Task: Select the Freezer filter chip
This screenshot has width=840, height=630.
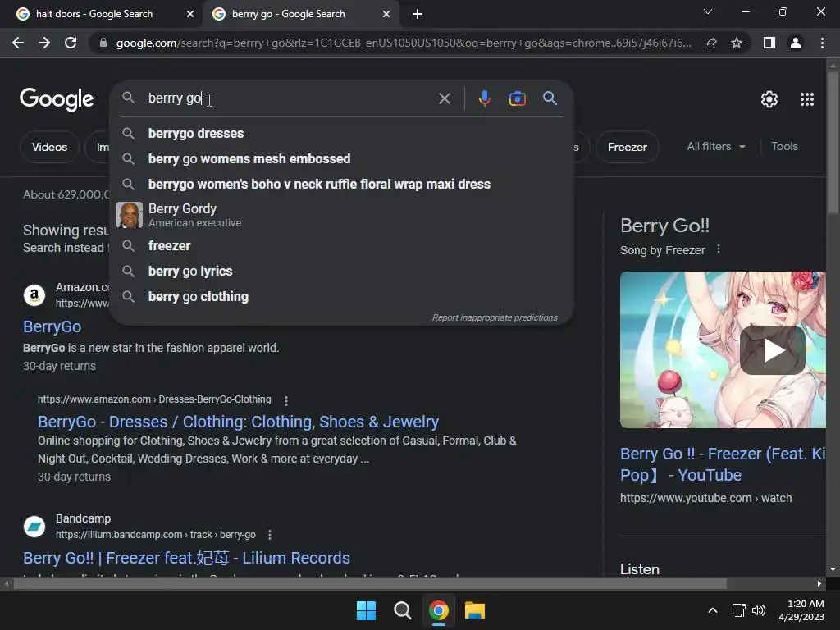Action: tap(628, 147)
